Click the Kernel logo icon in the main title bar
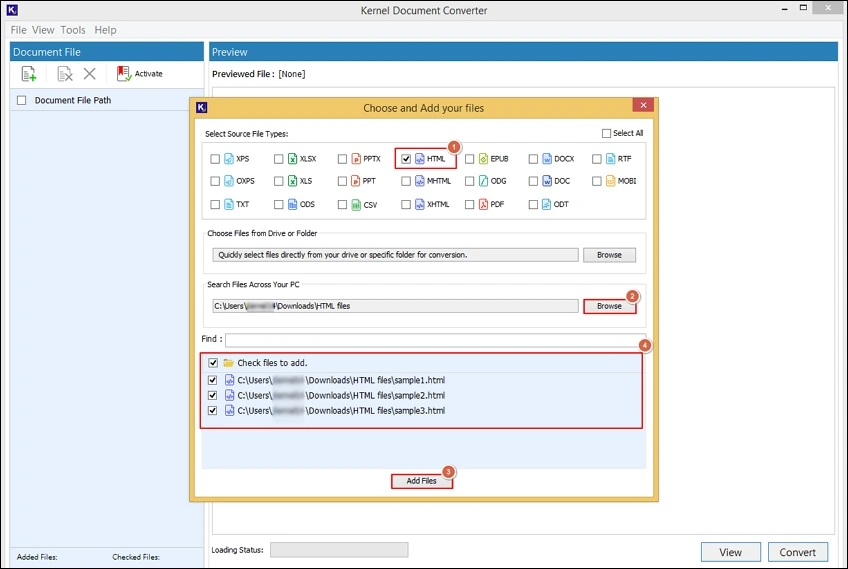The width and height of the screenshot is (848, 569). tap(12, 10)
